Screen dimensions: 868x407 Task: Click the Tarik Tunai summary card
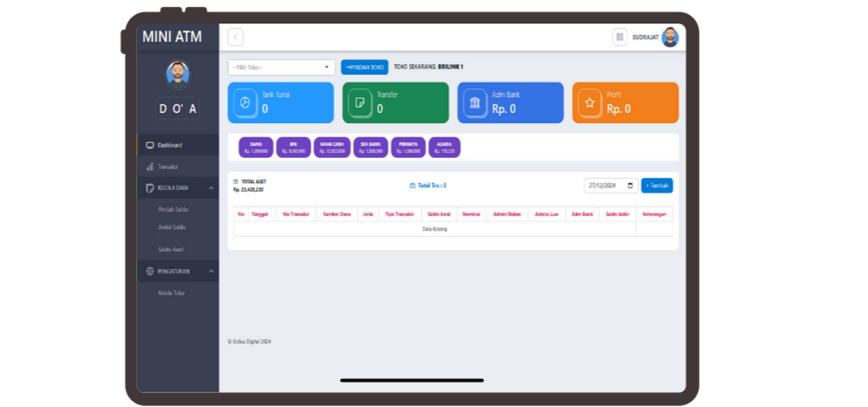(280, 102)
